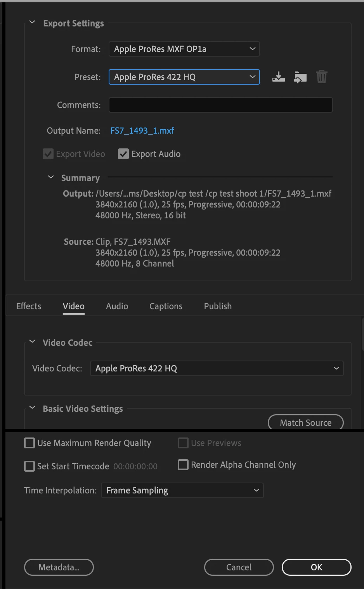The image size is (364, 589).
Task: Click the Cancel button
Action: [x=239, y=567]
